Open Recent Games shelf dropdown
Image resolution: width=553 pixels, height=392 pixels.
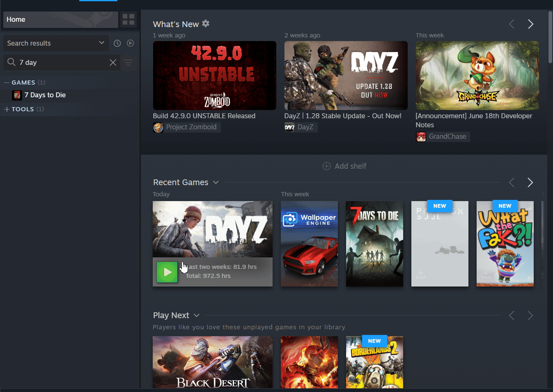(216, 182)
